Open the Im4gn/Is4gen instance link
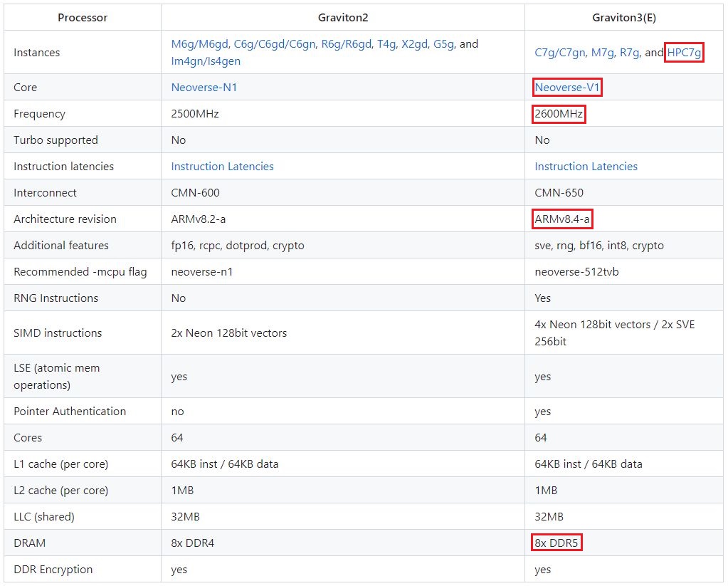Viewport: 728px width, 586px height. (x=206, y=61)
